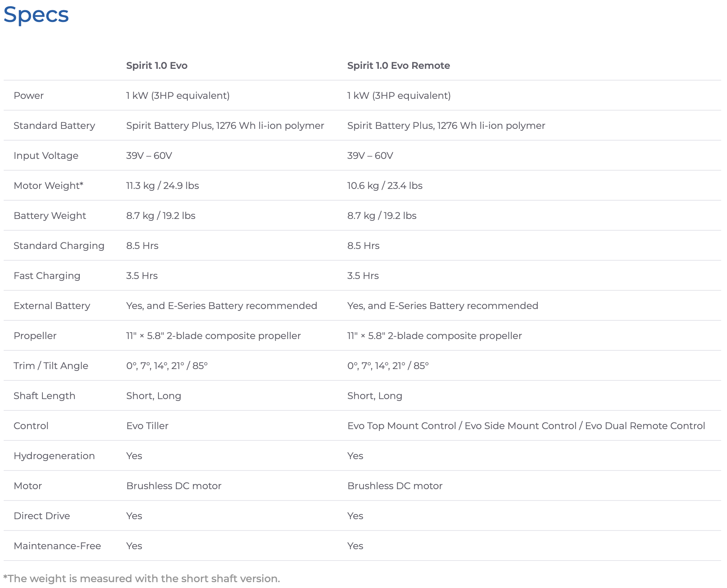Click the 11.3 kg / 24.9 lbs value
The image size is (727, 588).
163,186
